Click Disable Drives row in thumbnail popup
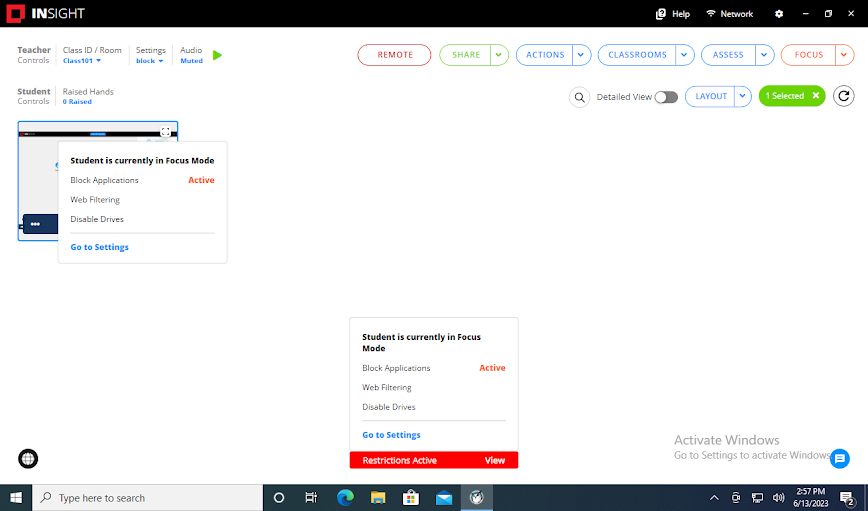Screen dimensions: 868x511 [x=142, y=219]
